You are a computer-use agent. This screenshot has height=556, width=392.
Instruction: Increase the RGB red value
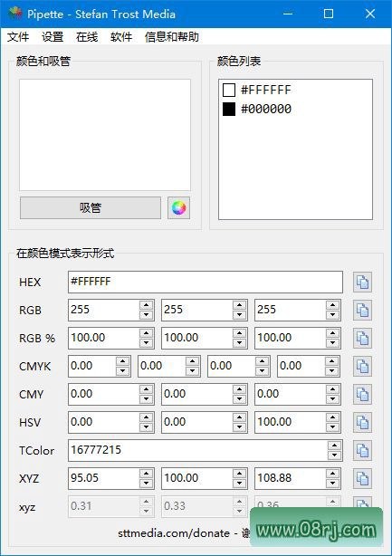[x=147, y=305]
